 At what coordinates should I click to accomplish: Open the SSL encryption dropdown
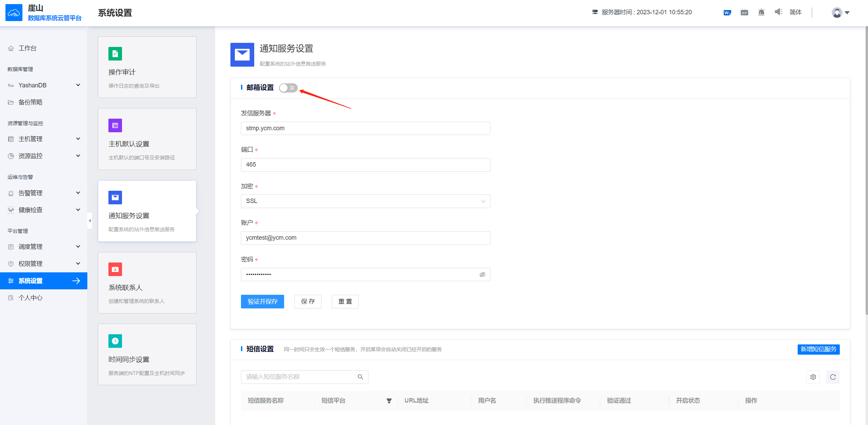pyautogui.click(x=365, y=201)
